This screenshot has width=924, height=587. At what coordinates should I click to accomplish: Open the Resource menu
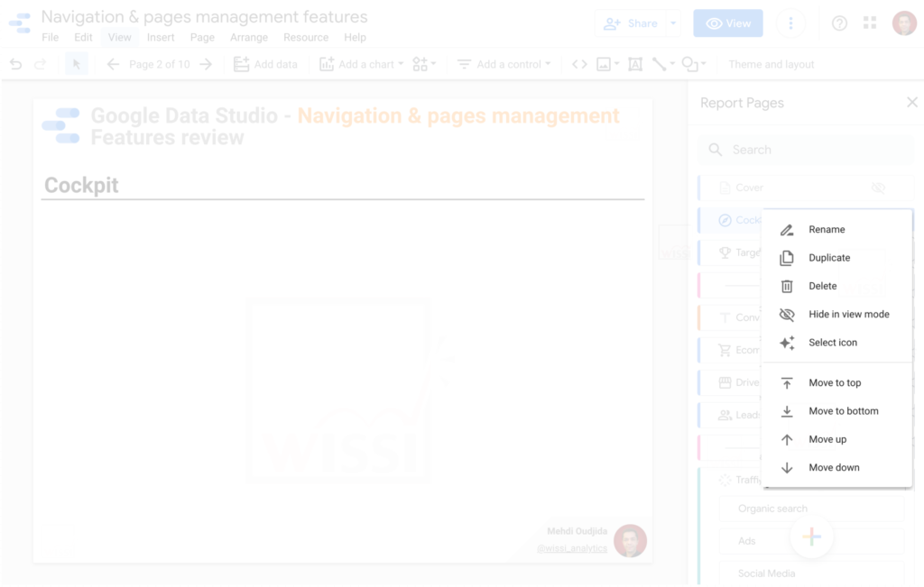[x=306, y=37]
